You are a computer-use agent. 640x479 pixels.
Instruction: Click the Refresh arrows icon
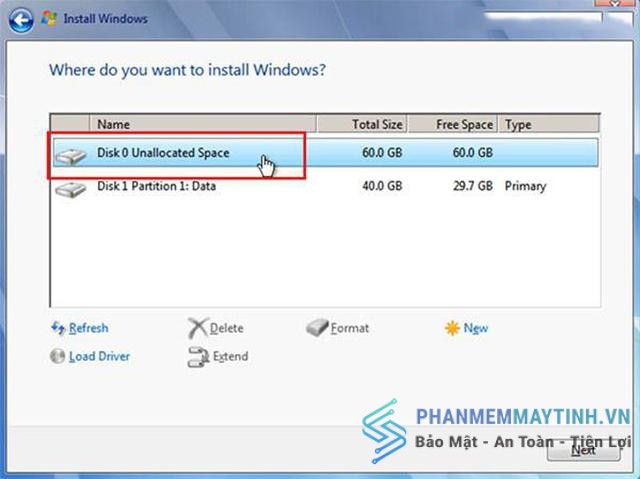click(58, 328)
